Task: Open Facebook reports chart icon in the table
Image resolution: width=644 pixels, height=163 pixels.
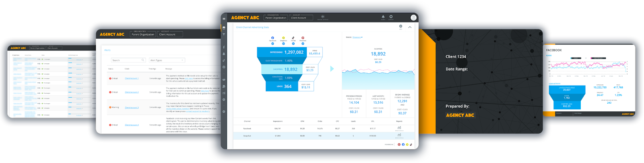Action: click(399, 128)
